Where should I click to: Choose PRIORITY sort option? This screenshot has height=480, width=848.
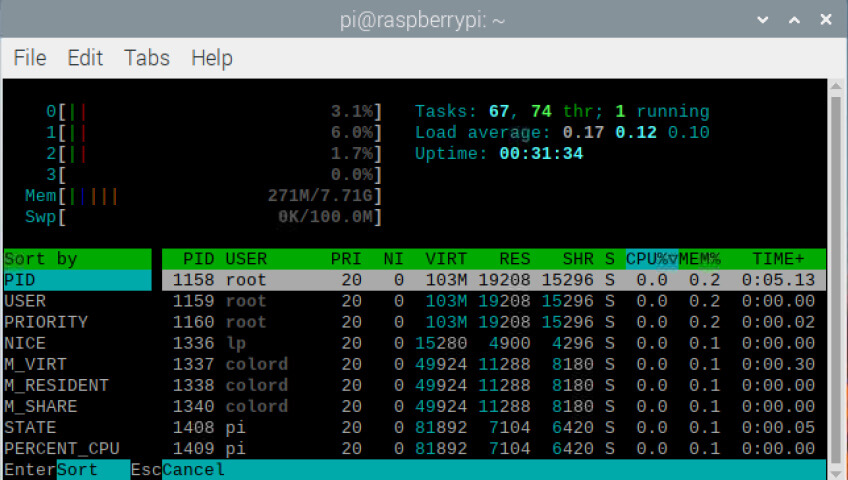[77, 322]
